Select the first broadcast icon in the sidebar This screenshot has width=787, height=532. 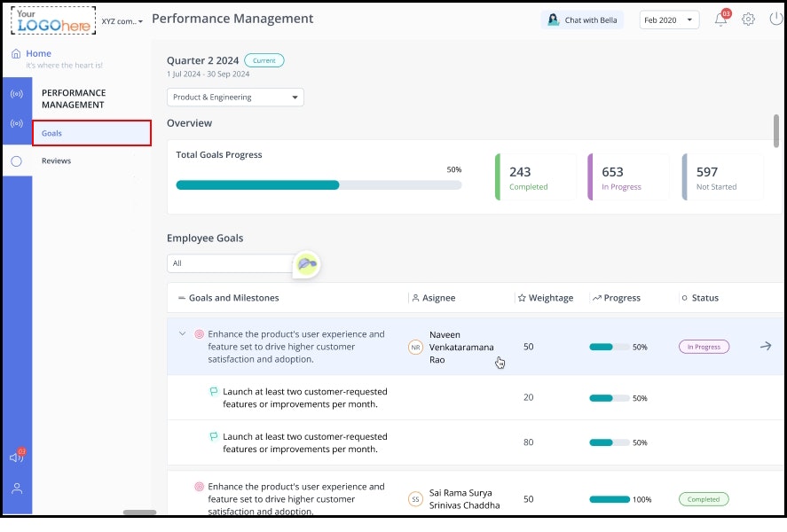(17, 93)
